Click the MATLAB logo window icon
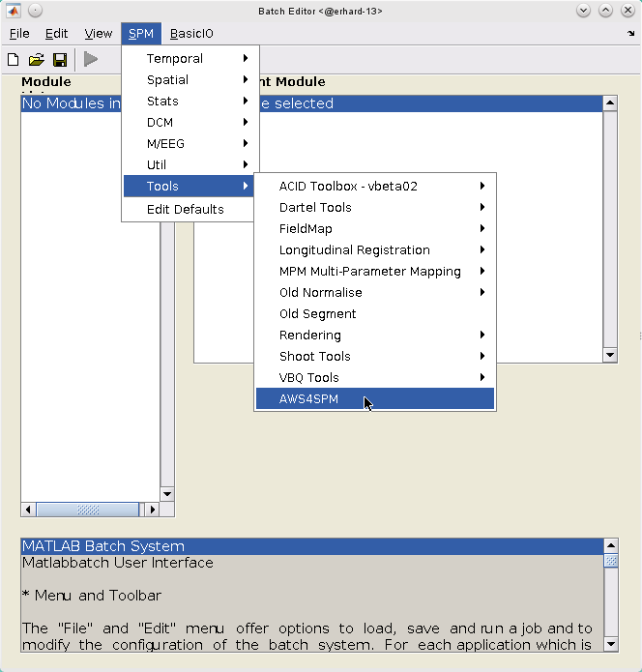 pos(14,11)
